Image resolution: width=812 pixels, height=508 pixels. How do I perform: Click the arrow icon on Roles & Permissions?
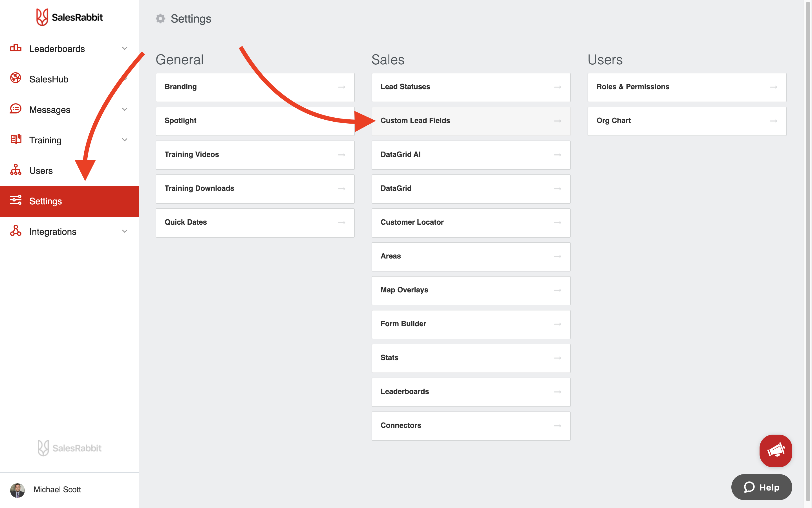point(774,87)
